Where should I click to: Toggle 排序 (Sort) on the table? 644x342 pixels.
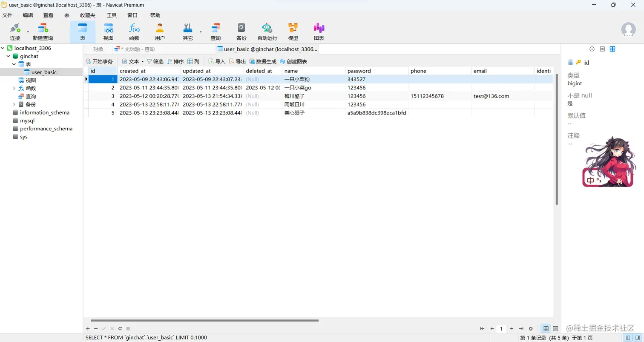tap(175, 61)
